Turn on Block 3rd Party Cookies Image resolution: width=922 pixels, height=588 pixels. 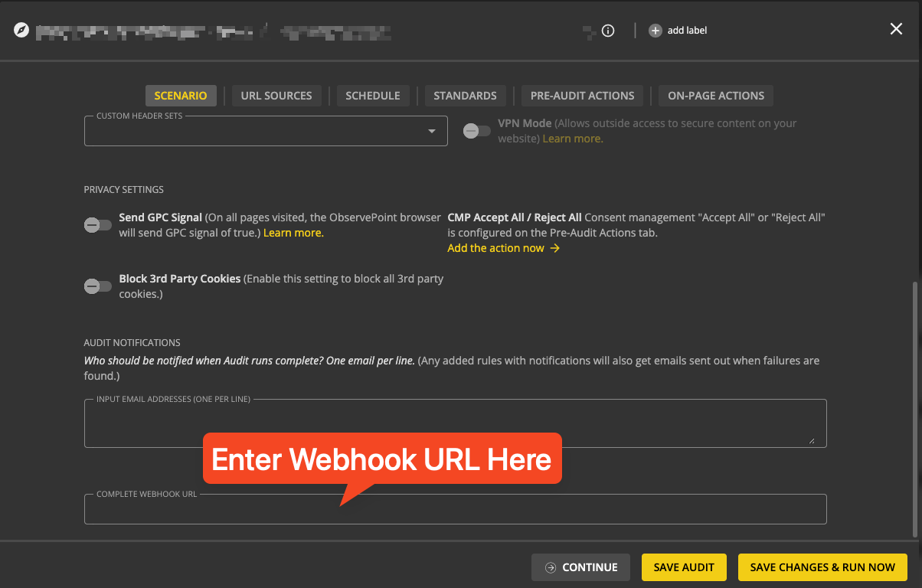pyautogui.click(x=97, y=286)
